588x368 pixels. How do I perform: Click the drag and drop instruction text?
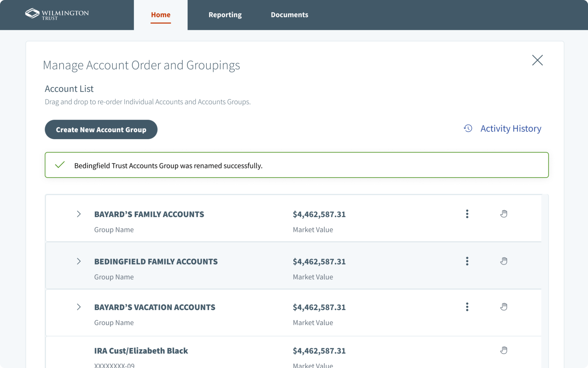point(148,102)
